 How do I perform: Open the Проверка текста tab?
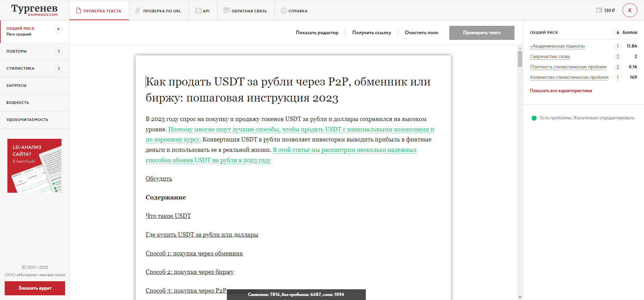click(99, 11)
